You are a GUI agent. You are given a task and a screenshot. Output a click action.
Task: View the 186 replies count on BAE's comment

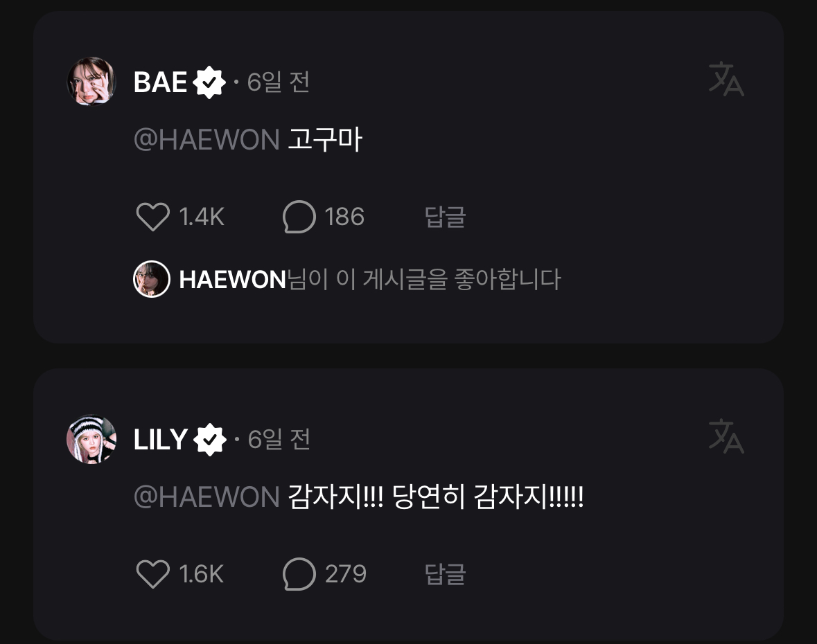(344, 217)
